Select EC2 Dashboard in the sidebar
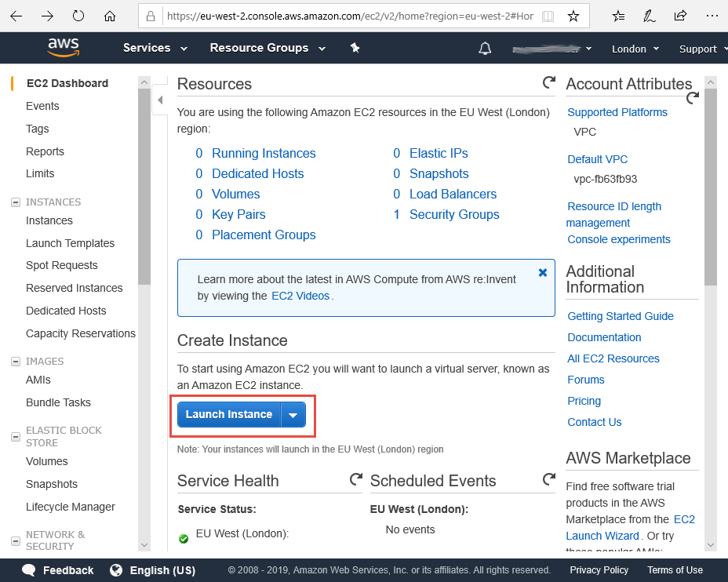 tap(67, 83)
